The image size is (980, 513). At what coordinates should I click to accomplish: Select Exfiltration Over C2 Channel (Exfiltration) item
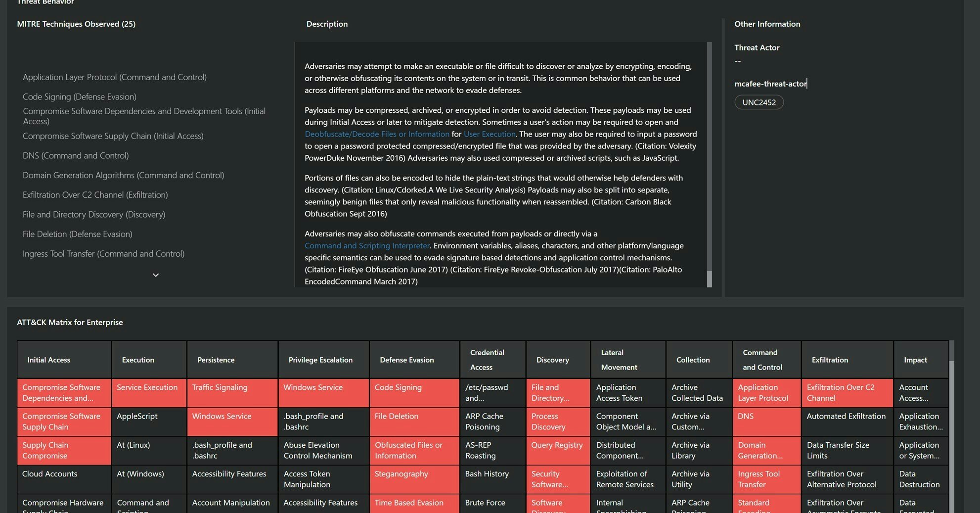click(x=95, y=195)
